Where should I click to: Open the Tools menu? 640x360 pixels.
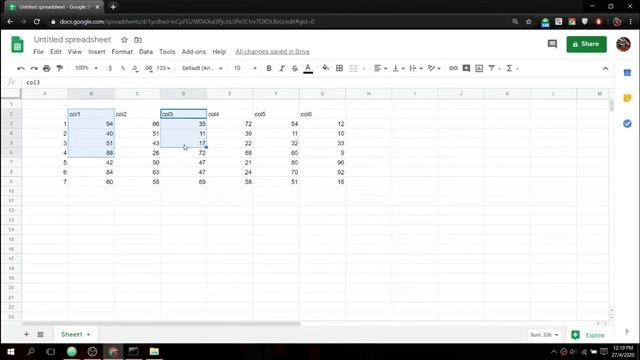pyautogui.click(x=167, y=52)
